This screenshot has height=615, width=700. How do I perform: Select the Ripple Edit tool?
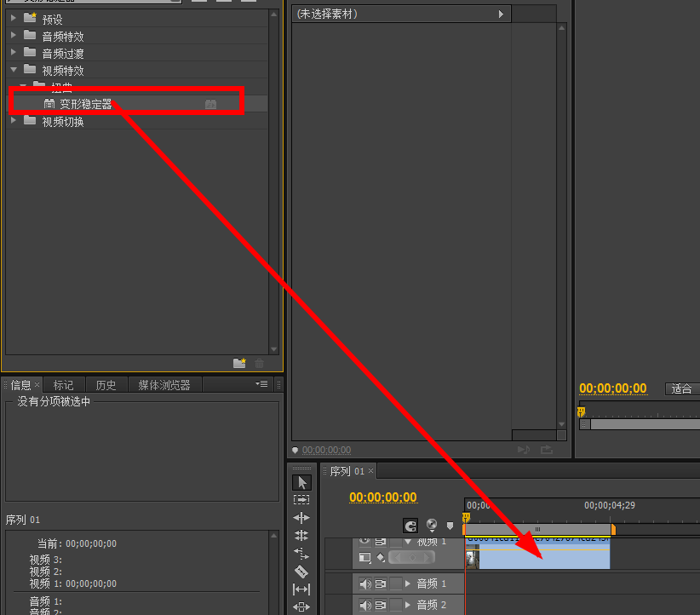tap(301, 518)
